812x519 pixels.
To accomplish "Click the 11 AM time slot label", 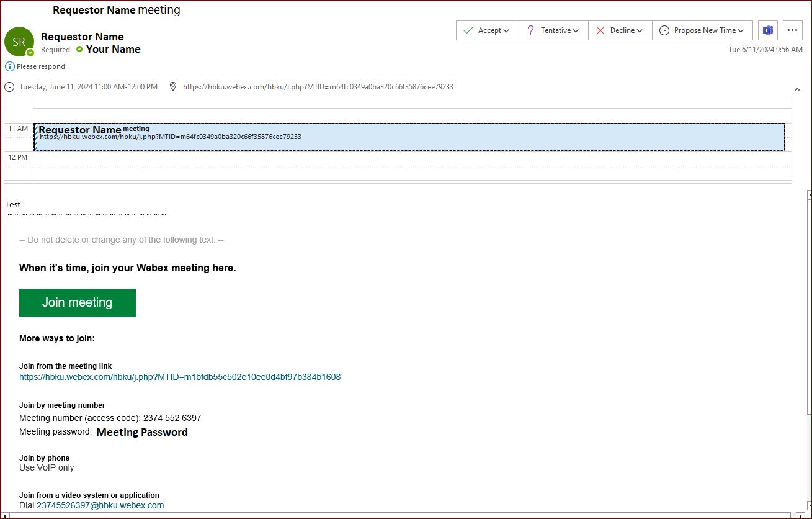I will coord(18,129).
